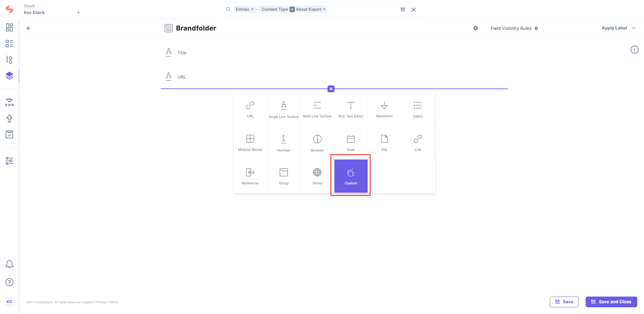The width and height of the screenshot is (644, 314).
Task: Add a Rich Text Editor field
Action: 351,109
